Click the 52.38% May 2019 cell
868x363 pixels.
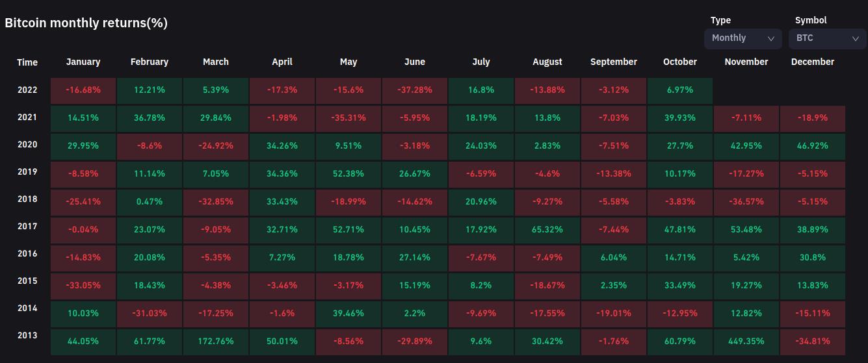349,174
